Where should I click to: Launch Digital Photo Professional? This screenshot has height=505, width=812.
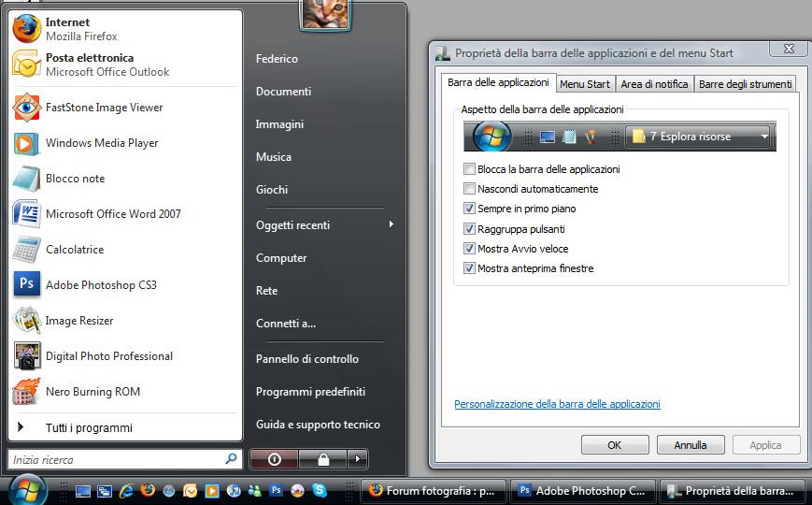pyautogui.click(x=125, y=355)
